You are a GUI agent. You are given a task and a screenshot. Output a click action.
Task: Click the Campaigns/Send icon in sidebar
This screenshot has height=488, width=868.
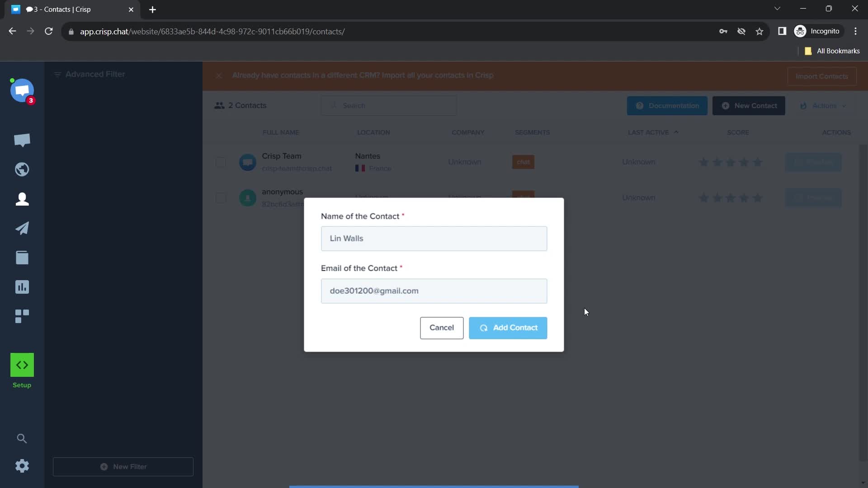22,228
